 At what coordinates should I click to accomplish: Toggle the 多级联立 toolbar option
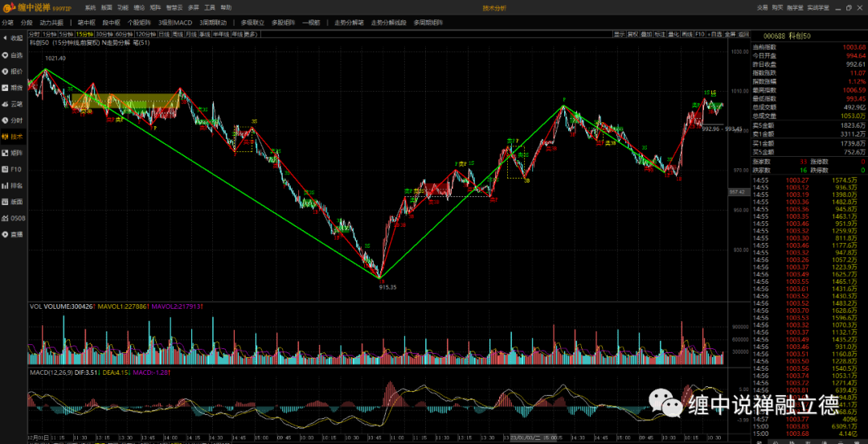[252, 23]
